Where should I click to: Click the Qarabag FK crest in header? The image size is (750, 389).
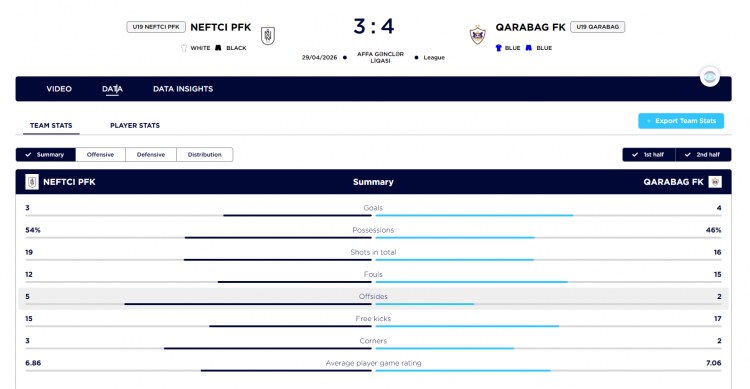(477, 35)
